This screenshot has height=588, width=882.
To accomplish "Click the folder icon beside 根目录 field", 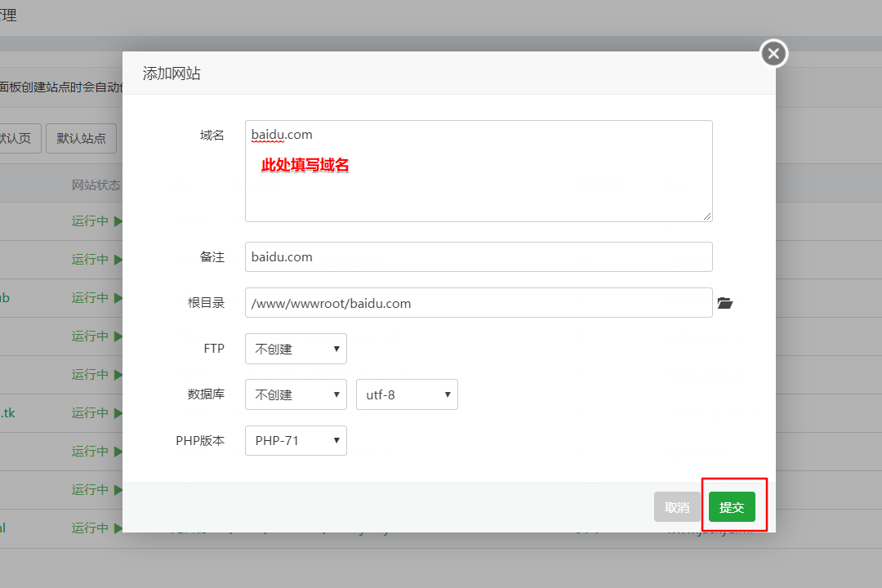I will [x=724, y=303].
